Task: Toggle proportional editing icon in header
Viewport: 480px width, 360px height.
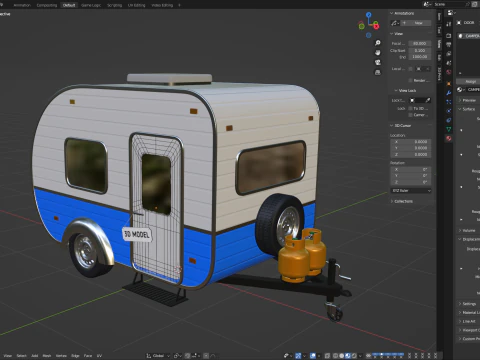Action: click(x=206, y=356)
